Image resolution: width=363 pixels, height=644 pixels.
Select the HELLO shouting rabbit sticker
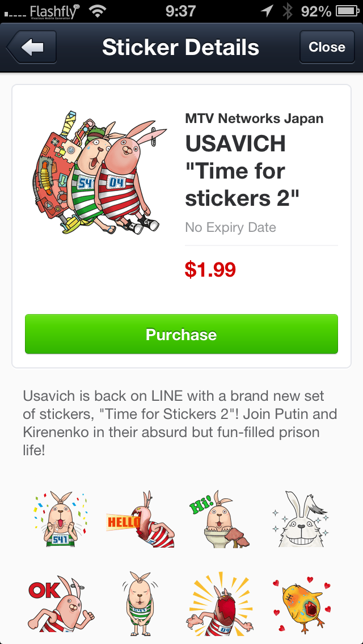[140, 519]
